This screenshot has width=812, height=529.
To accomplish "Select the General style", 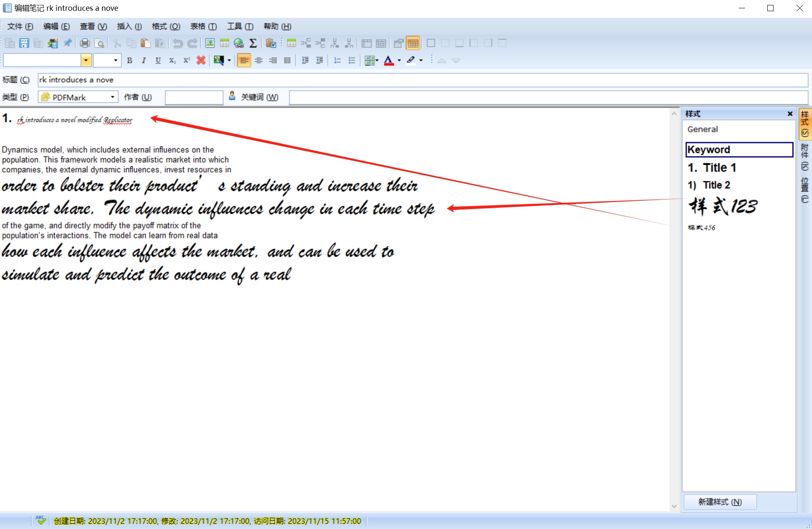I will tap(703, 129).
